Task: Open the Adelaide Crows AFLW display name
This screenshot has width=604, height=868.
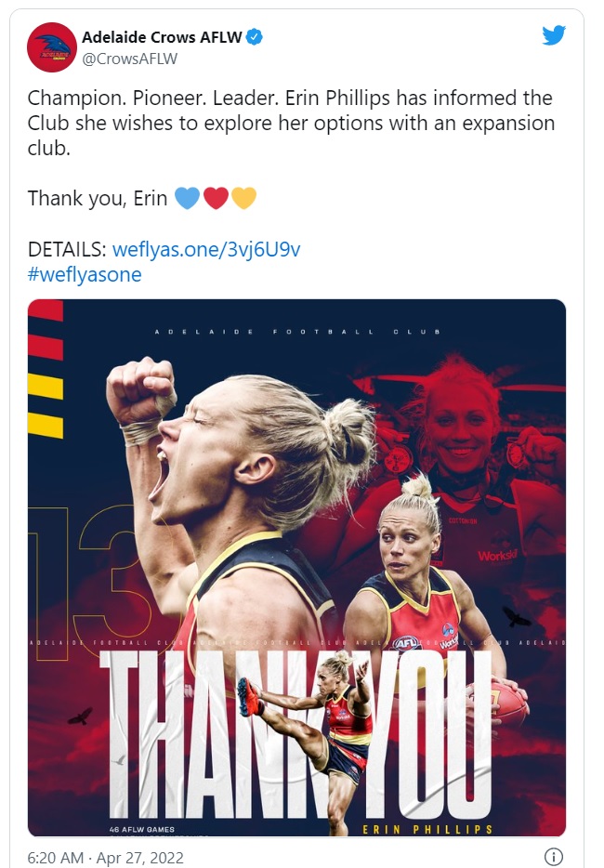Action: tap(162, 37)
